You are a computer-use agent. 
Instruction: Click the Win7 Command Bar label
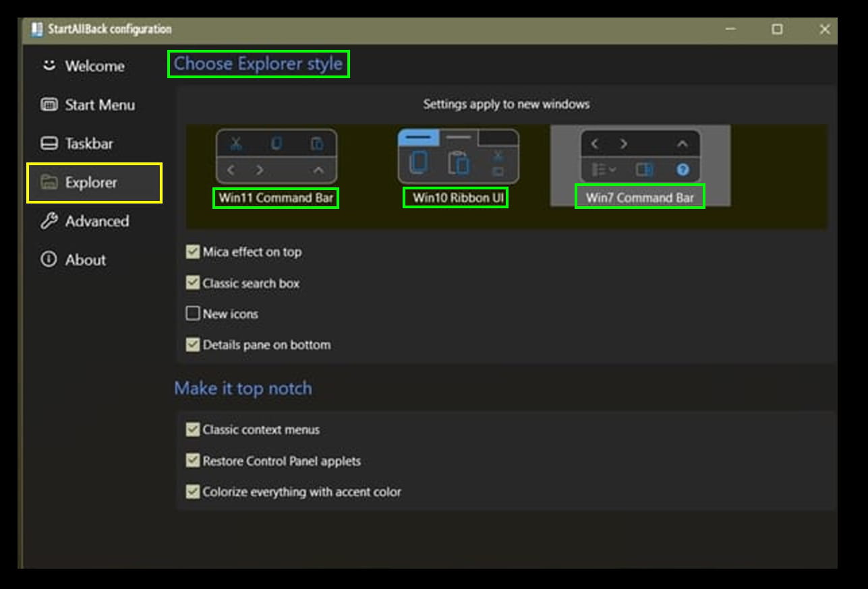(639, 198)
